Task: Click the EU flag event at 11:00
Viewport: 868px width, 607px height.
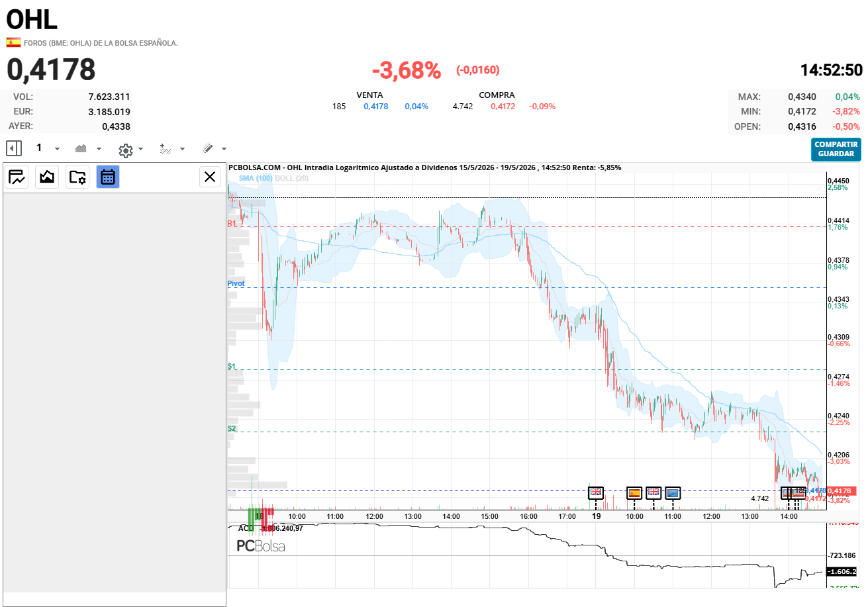Action: click(x=673, y=492)
